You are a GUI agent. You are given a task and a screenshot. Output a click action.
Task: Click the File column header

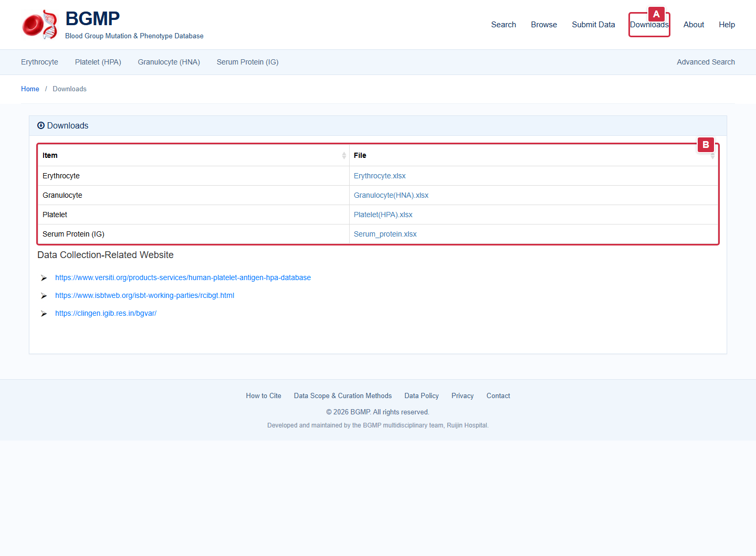pyautogui.click(x=533, y=155)
